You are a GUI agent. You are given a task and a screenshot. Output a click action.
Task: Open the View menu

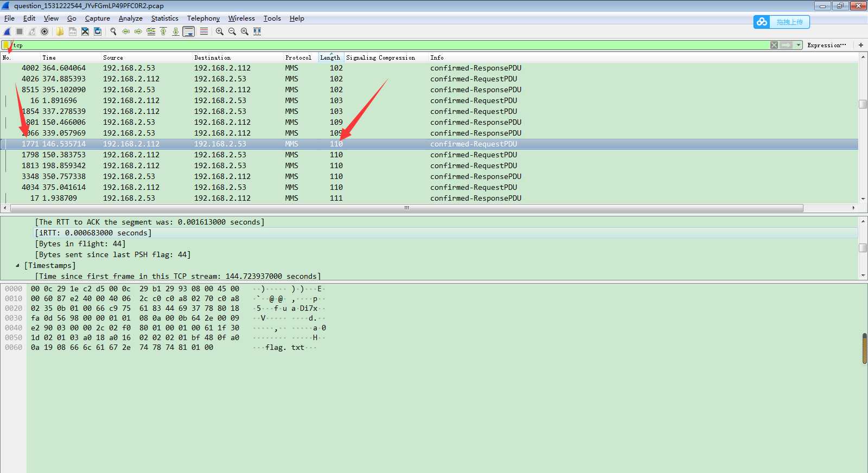tap(51, 18)
